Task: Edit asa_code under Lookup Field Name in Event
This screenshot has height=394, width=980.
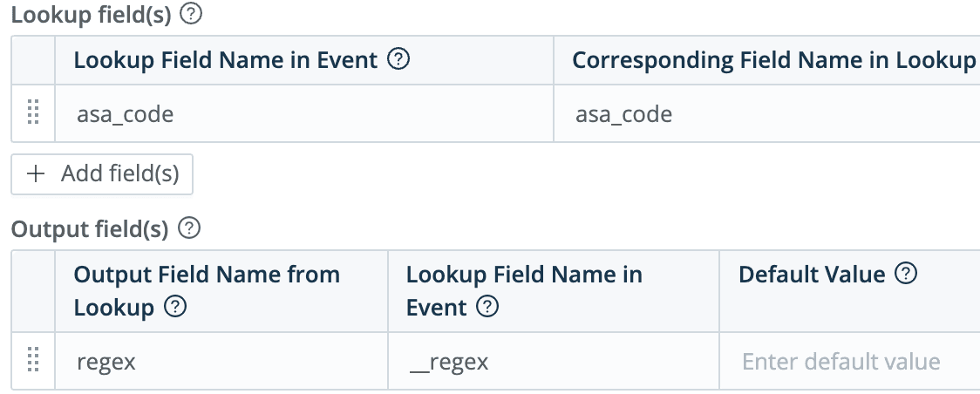Action: [x=303, y=114]
